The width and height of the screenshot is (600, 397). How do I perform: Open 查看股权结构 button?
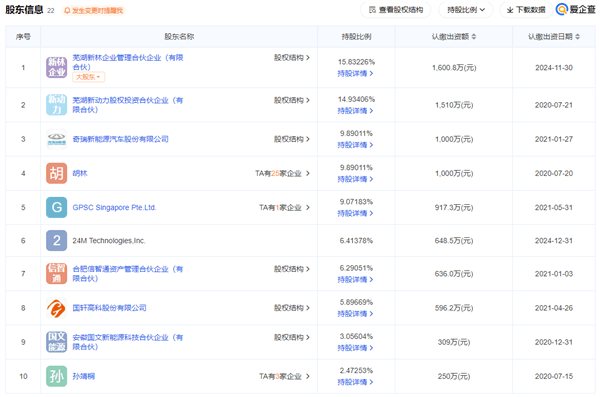396,10
